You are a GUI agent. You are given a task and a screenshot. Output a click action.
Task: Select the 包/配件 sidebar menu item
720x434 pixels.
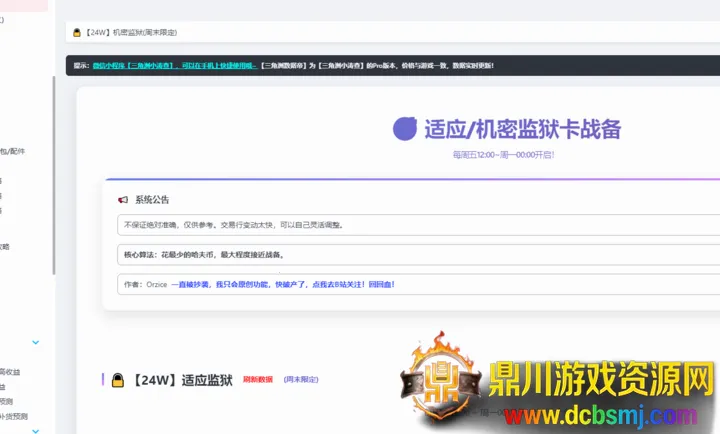[x=14, y=151]
